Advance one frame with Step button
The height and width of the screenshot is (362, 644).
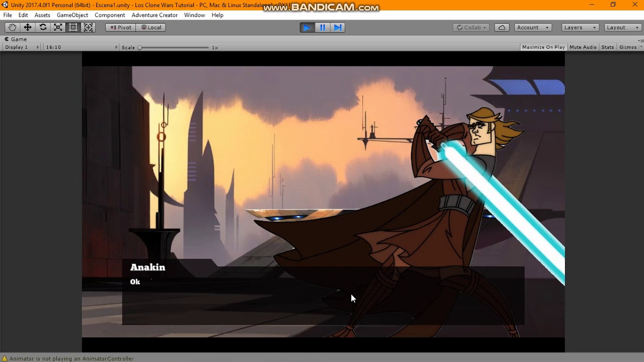tap(338, 28)
